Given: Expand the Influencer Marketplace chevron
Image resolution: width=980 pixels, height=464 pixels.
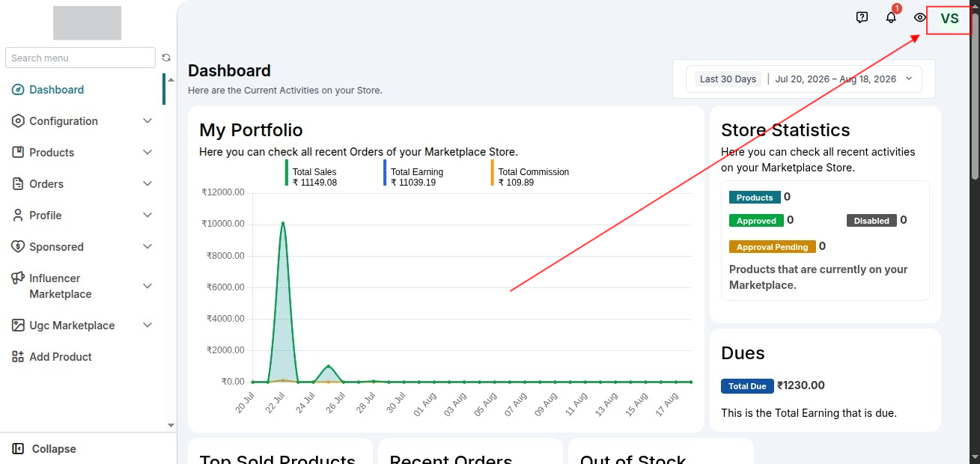Looking at the screenshot, I should coord(147,286).
